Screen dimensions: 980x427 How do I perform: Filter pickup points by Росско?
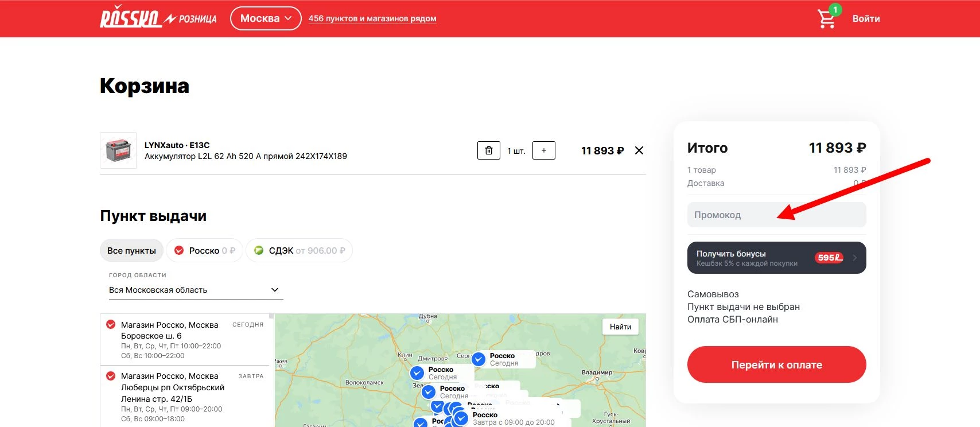[205, 251]
